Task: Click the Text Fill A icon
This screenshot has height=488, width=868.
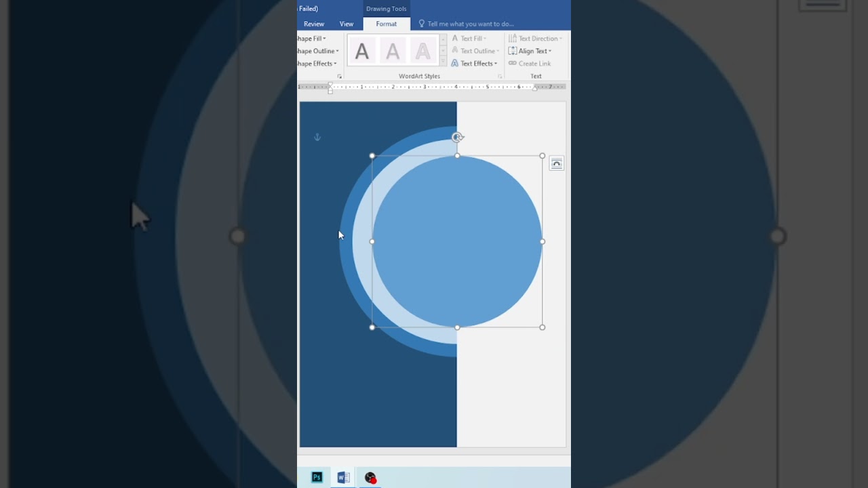Action: (x=454, y=39)
